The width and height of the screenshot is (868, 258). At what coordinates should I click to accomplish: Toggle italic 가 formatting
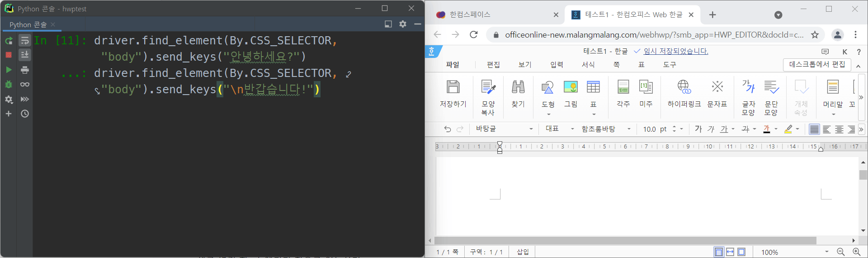711,129
